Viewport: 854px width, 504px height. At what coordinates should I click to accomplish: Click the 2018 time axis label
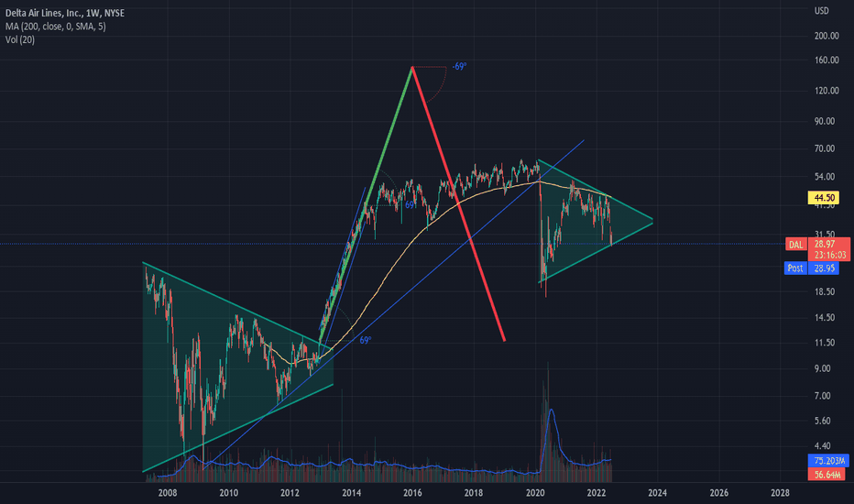click(474, 493)
